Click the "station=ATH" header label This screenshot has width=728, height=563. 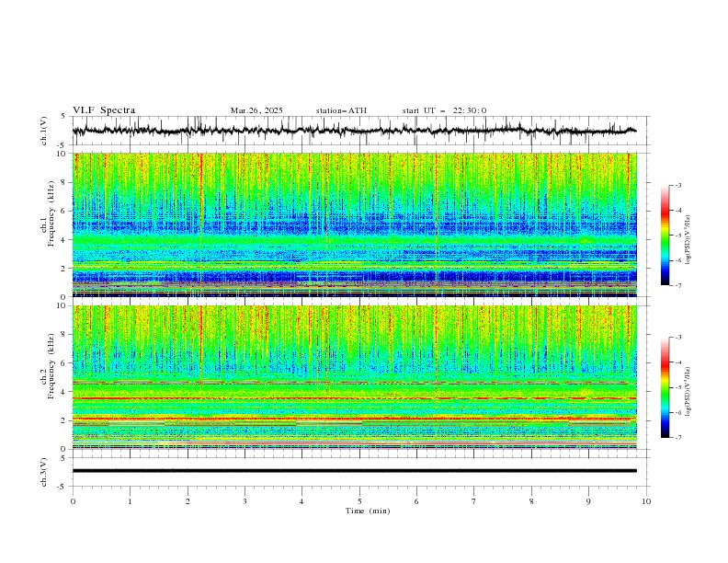point(341,110)
